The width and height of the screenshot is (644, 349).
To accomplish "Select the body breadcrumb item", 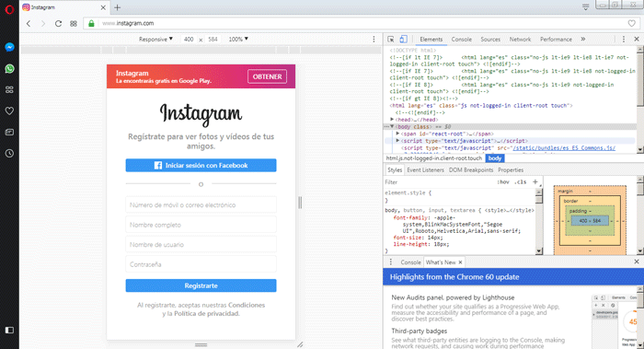I will coord(495,158).
